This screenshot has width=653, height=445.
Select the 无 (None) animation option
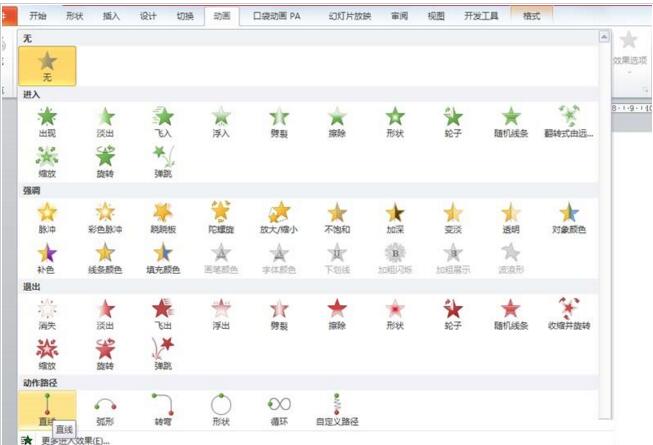47,66
